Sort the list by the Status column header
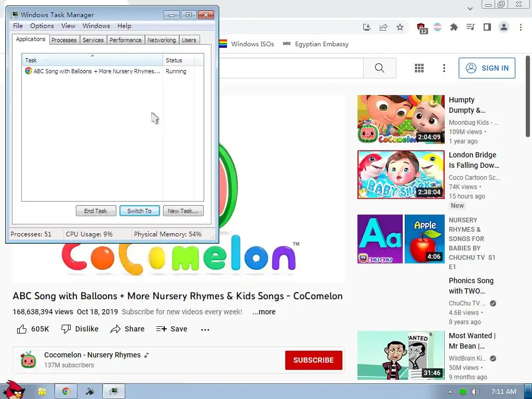 (x=179, y=60)
